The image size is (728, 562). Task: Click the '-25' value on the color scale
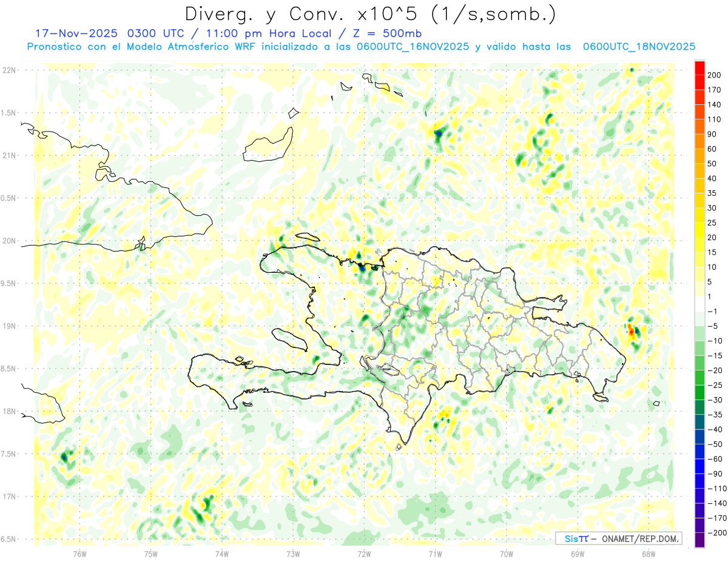click(x=714, y=385)
